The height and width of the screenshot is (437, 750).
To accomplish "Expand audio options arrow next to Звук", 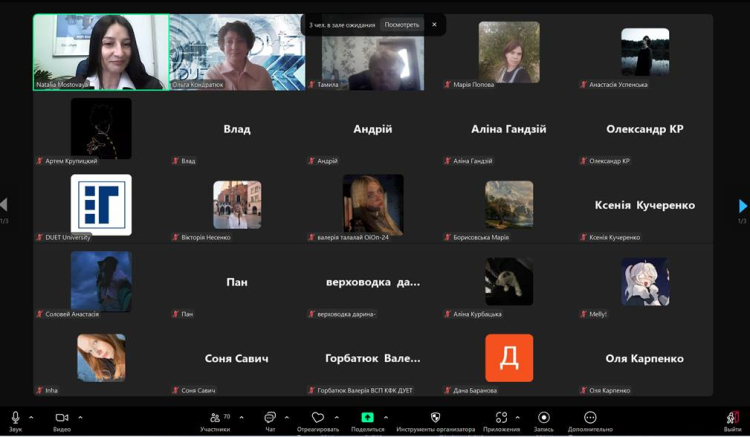I will coord(31,417).
